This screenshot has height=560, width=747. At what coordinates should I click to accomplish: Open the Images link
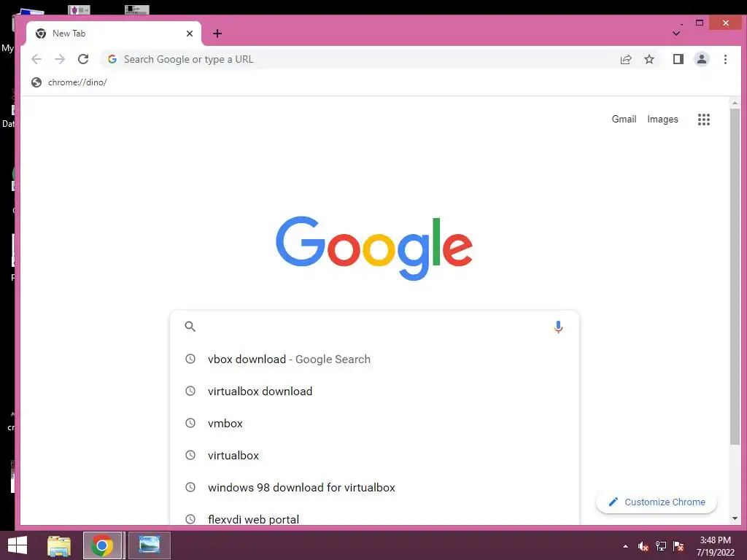click(x=662, y=119)
